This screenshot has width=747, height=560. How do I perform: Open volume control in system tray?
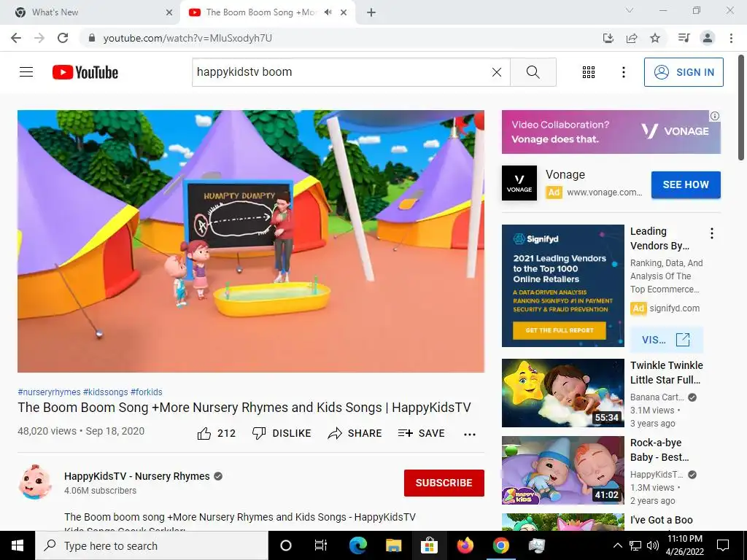point(653,545)
